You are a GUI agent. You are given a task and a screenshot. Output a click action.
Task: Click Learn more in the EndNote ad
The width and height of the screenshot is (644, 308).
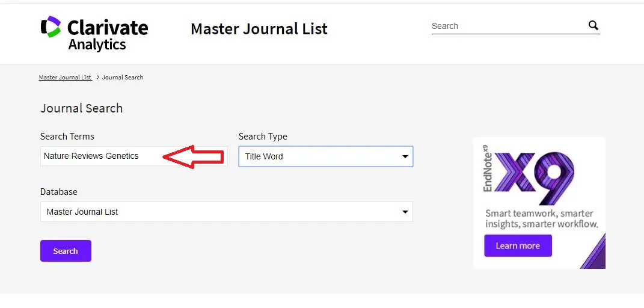point(518,245)
